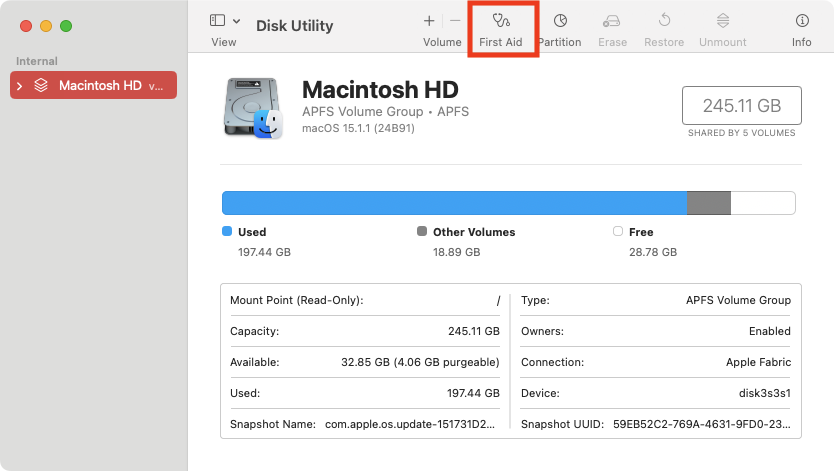The image size is (834, 471).
Task: Click the gray Other Volumes swatch
Action: click(x=422, y=231)
